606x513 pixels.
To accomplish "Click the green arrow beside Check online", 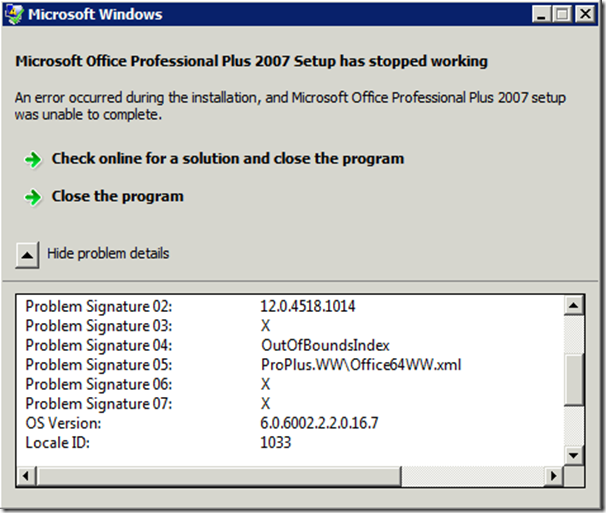I will pos(33,159).
